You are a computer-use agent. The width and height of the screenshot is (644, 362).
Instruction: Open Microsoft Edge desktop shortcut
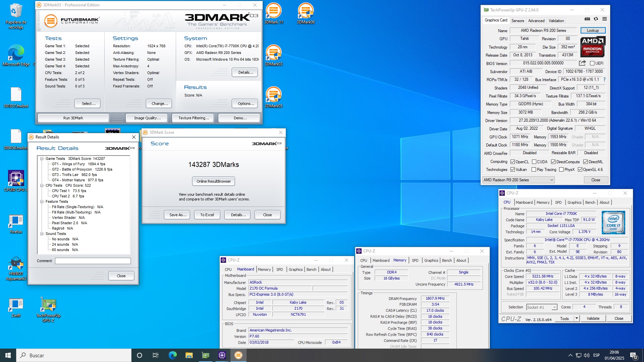[16, 55]
